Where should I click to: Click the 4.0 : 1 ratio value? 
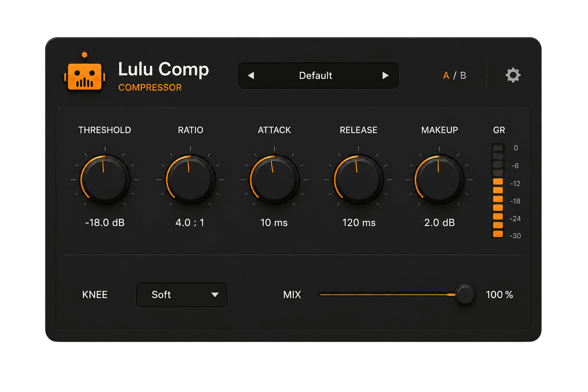coord(190,222)
